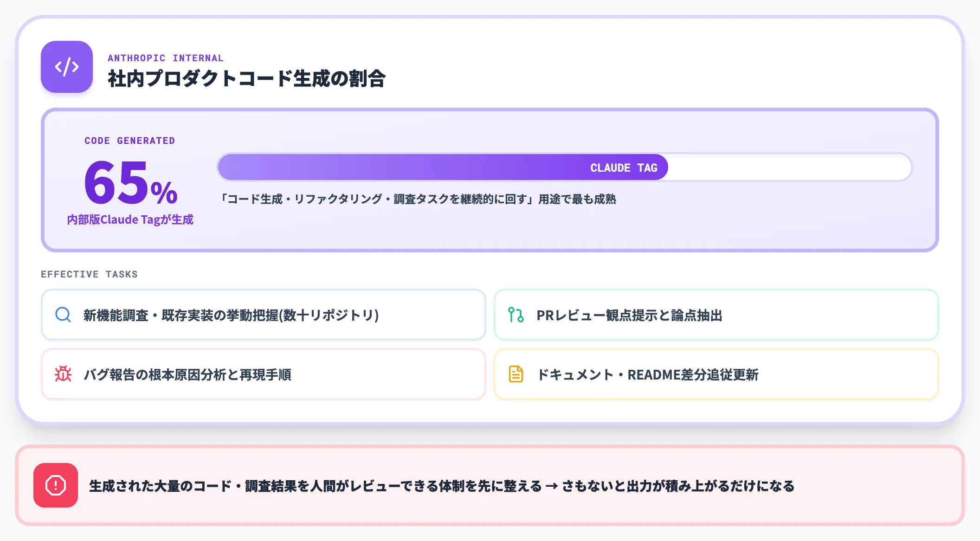Open the バグ報告の根本原因分析と再現手順 card
This screenshot has width=980, height=541.
(263, 374)
